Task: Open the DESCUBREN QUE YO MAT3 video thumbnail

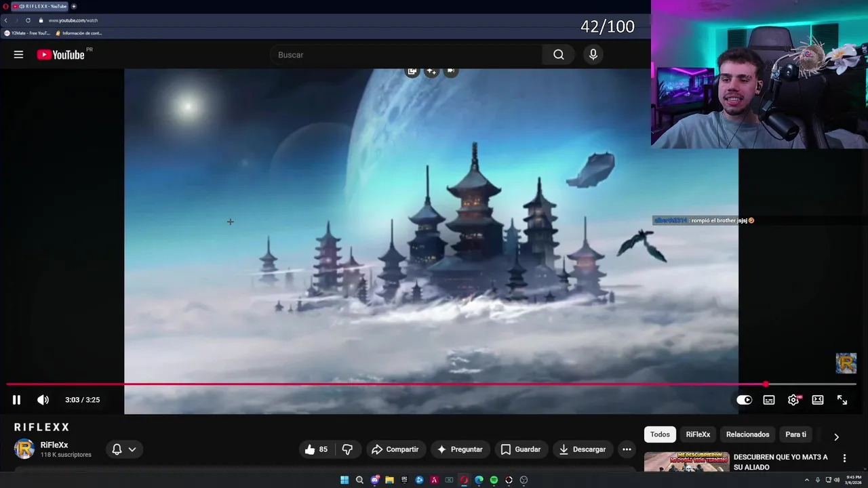Action: pyautogui.click(x=686, y=462)
